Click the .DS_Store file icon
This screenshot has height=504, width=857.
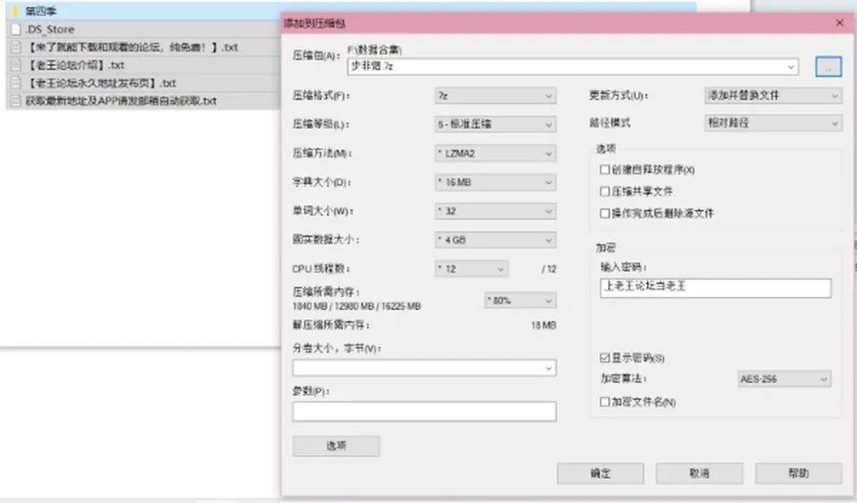point(16,29)
